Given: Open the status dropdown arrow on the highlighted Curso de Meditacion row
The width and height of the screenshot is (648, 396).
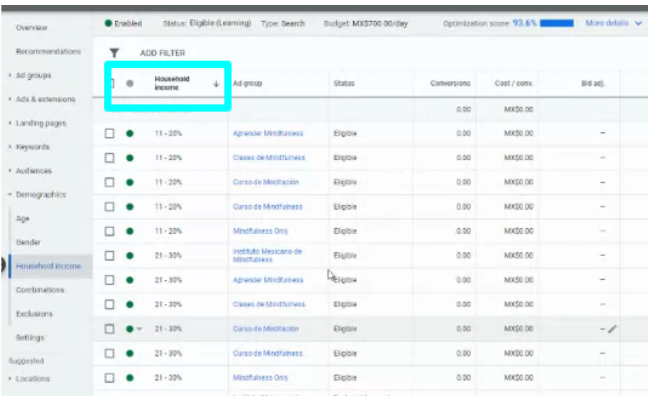Looking at the screenshot, I should coord(139,329).
